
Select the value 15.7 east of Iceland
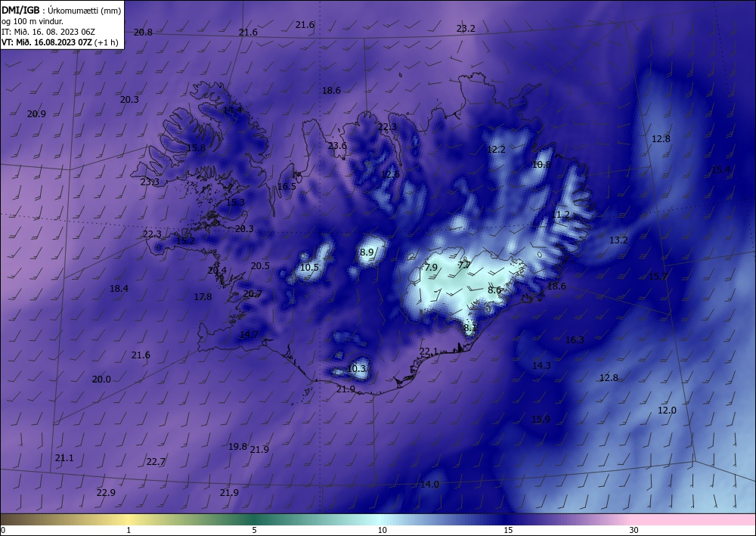[658, 276]
